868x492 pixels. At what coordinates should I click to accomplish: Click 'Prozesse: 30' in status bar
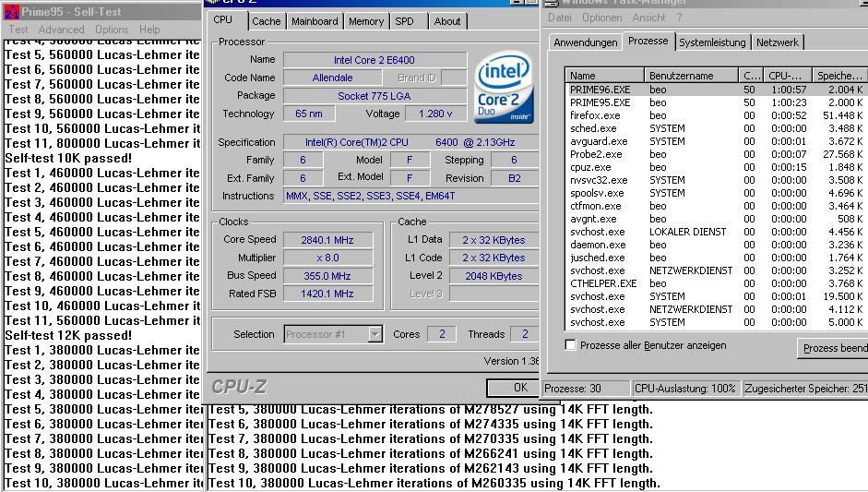587,389
